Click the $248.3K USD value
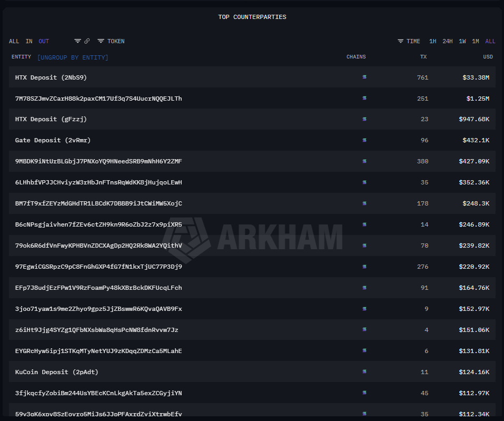Viewport: 504px width, 421px height. 476,203
